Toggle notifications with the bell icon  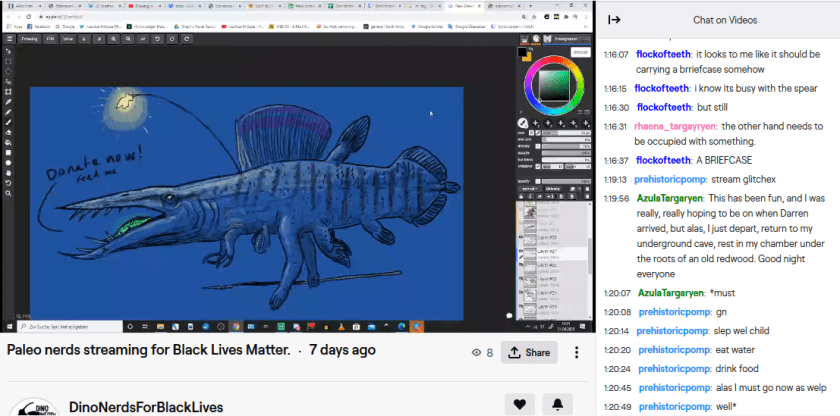[557, 404]
